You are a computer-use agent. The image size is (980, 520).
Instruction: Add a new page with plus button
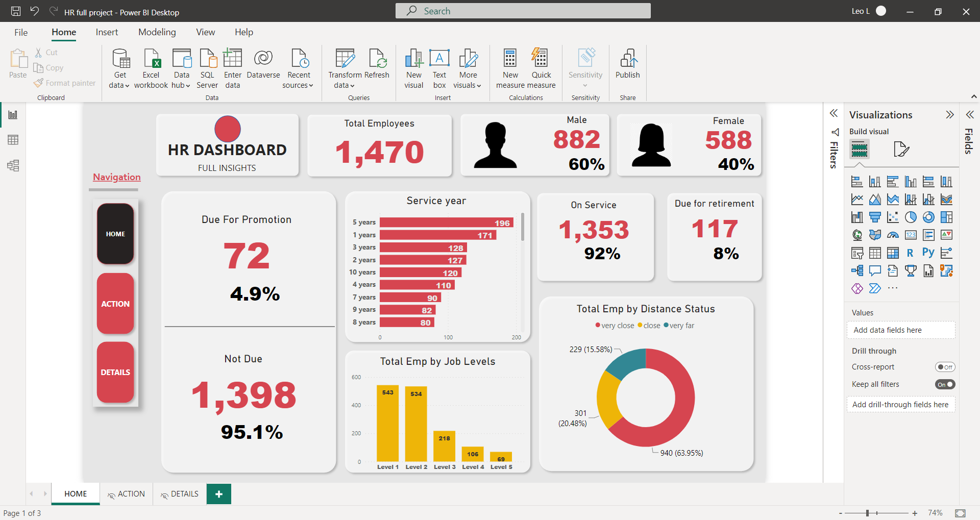tap(219, 494)
